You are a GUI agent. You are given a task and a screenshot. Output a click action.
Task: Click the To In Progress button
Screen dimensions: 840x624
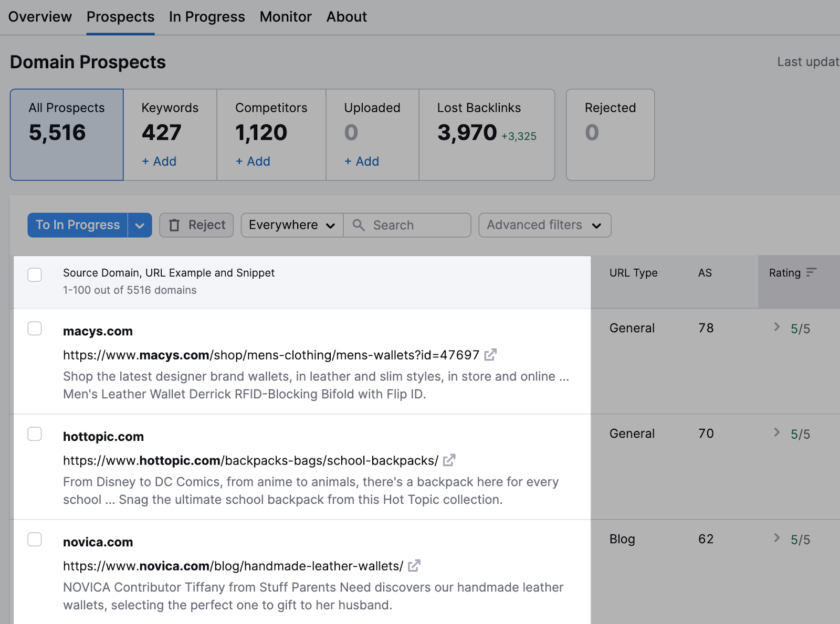pos(77,225)
